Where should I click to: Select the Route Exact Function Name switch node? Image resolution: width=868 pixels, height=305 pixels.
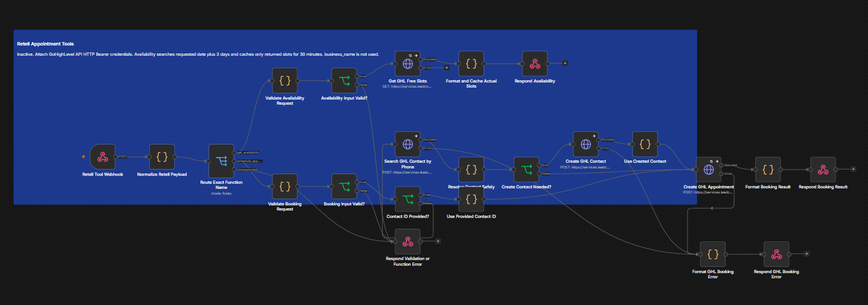[222, 160]
